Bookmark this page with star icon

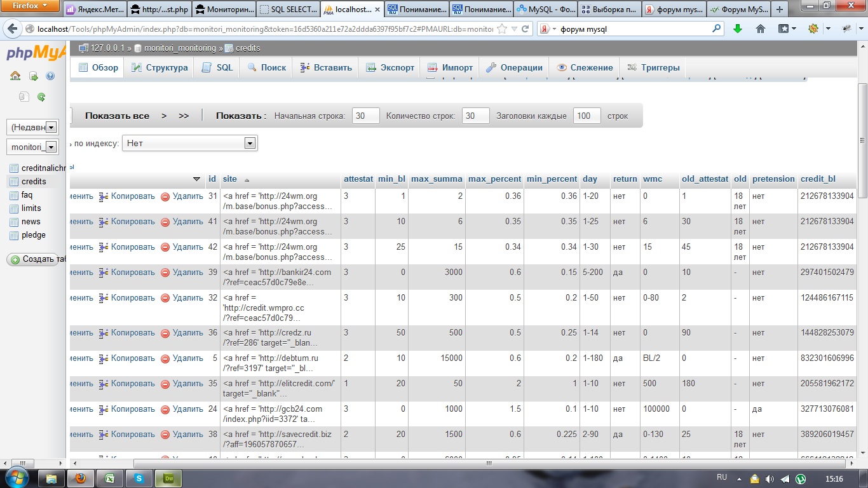click(502, 29)
